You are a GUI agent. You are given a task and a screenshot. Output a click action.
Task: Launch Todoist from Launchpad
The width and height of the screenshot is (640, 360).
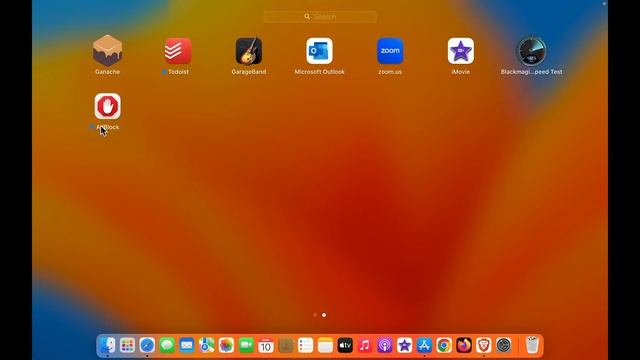point(178,51)
